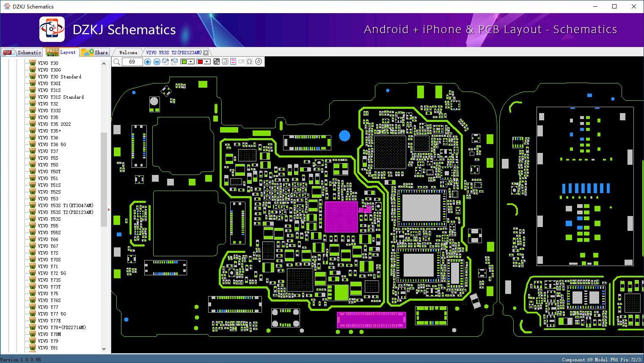Screen dimensions: 644x363
Task: Open VIVO Y31S Standard in the list
Action: 61,97
